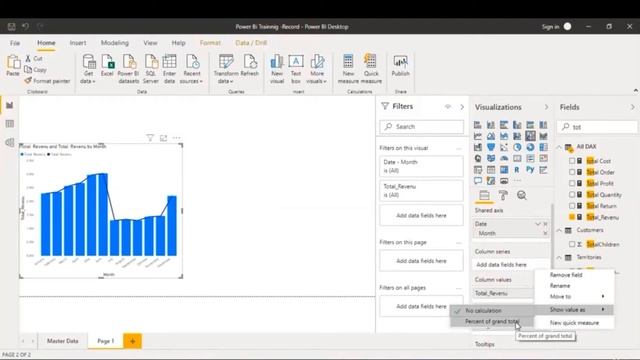Add a new page with the plus button
This screenshot has width=640, height=360.
pyautogui.click(x=132, y=341)
